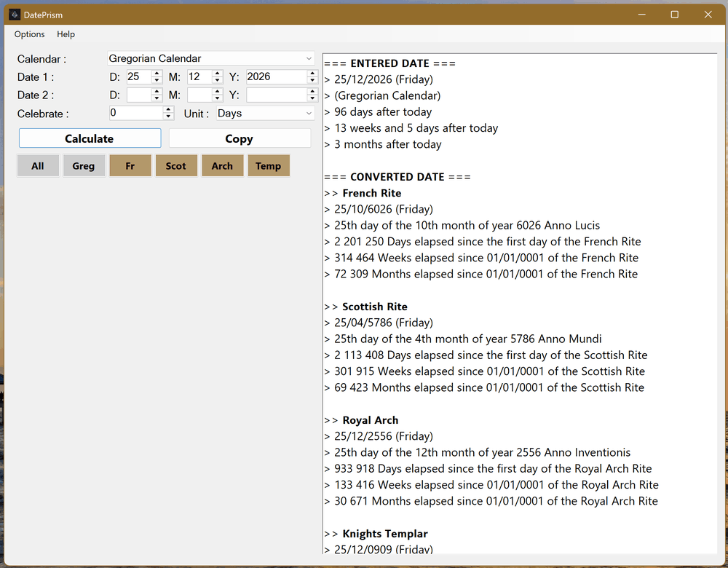
Task: Copy the results with the Copy button
Action: point(239,138)
